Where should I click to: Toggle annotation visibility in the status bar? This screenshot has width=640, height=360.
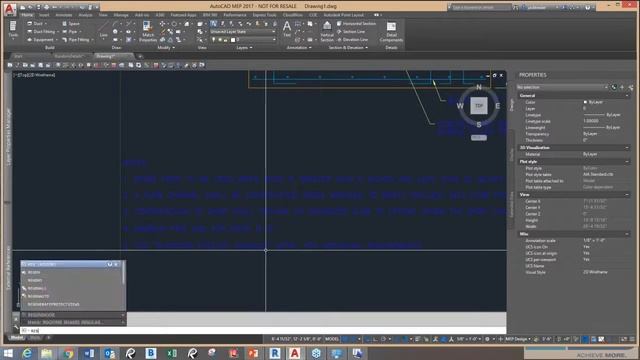coord(443,339)
